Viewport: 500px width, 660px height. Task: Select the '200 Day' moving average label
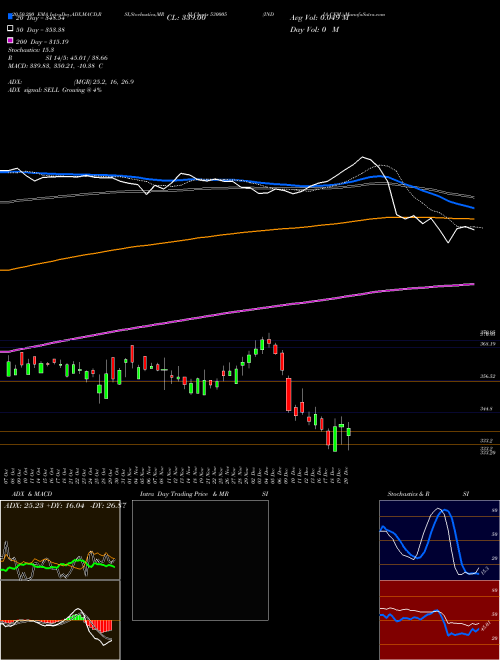click(43, 42)
